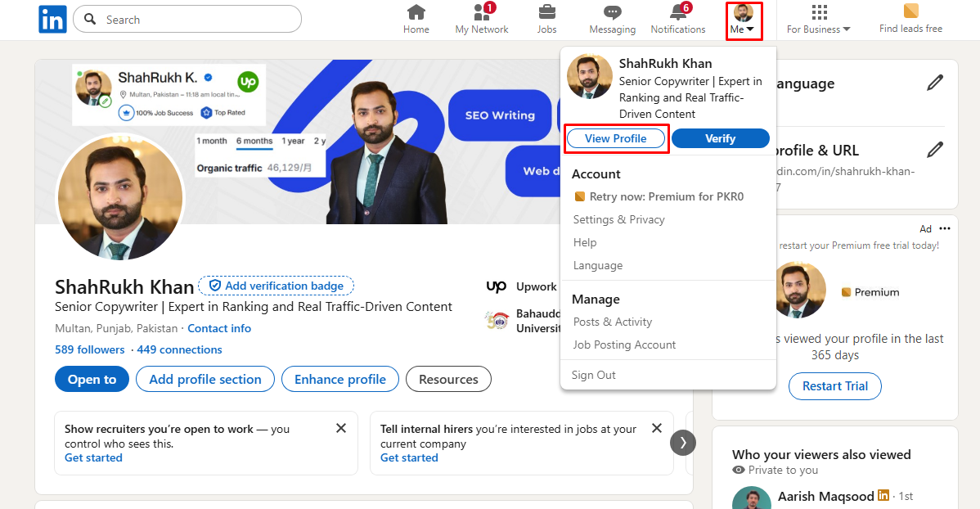Open Contact info link

tap(218, 327)
